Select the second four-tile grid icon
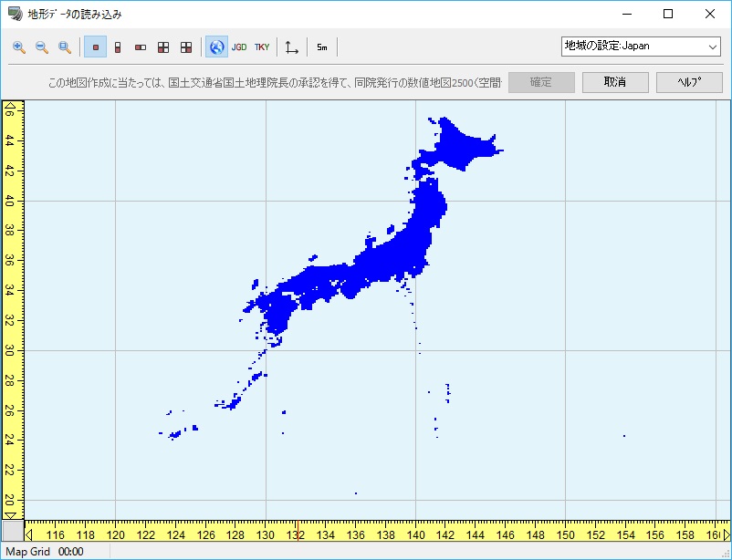 click(x=186, y=47)
